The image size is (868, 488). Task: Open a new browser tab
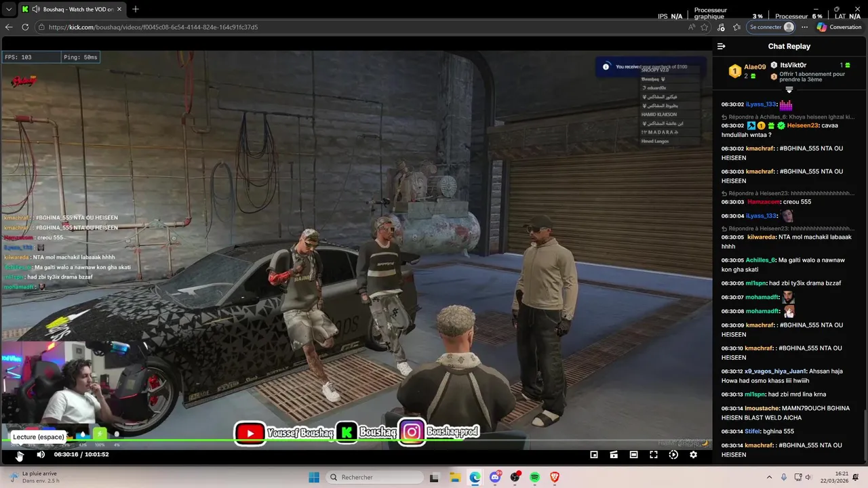(136, 9)
